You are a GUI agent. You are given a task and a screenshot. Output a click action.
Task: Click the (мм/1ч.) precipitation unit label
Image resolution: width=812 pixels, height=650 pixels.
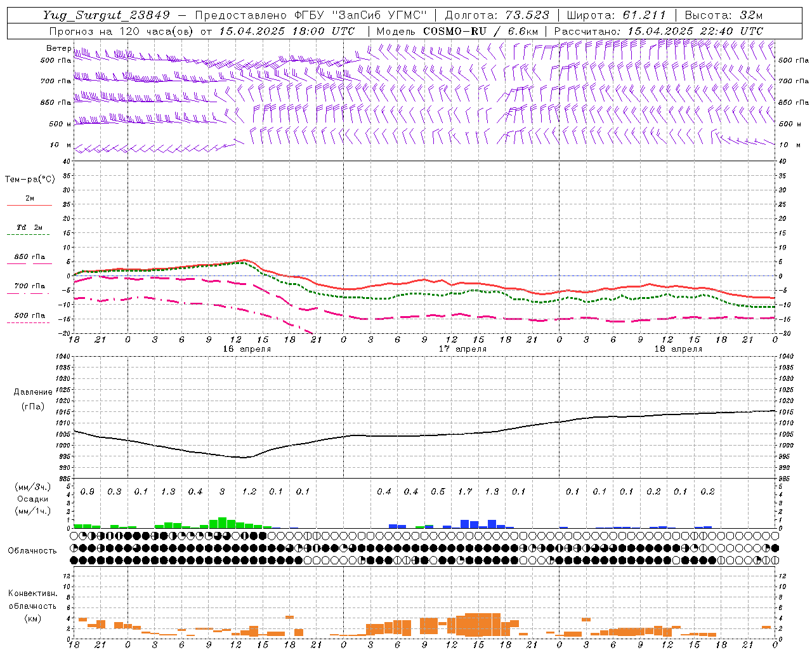pyautogui.click(x=33, y=511)
